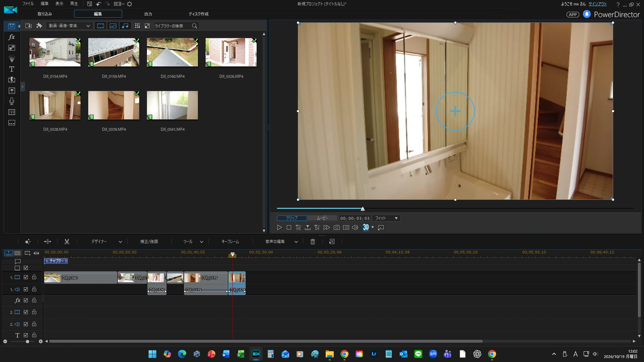Expand the 3D options dropdown arrow

373,228
